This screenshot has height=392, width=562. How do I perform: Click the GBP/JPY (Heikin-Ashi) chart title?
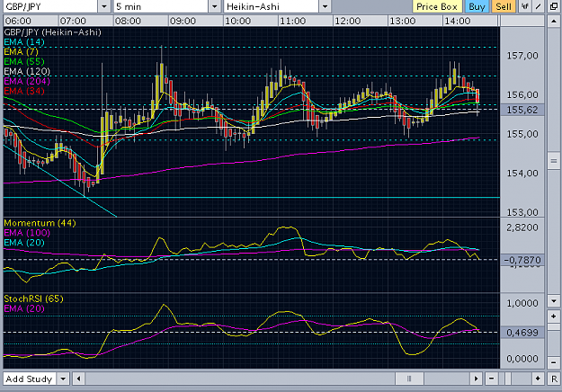tap(52, 32)
